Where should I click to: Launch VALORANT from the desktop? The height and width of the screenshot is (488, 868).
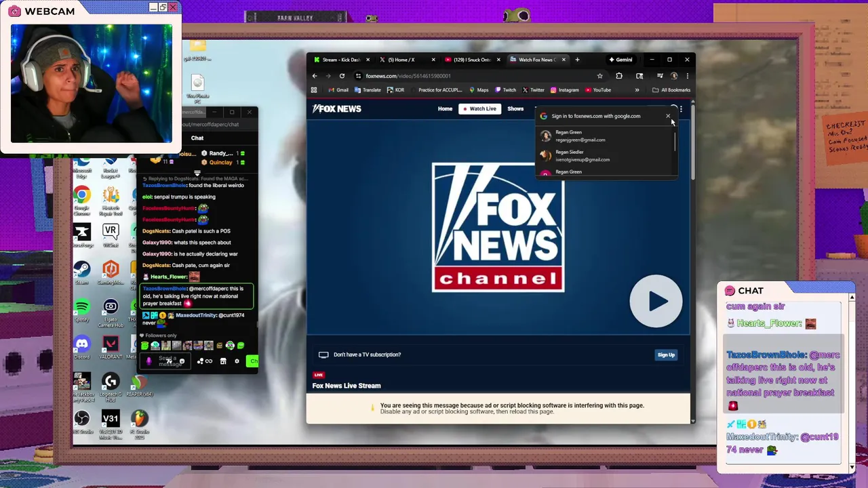coord(111,348)
